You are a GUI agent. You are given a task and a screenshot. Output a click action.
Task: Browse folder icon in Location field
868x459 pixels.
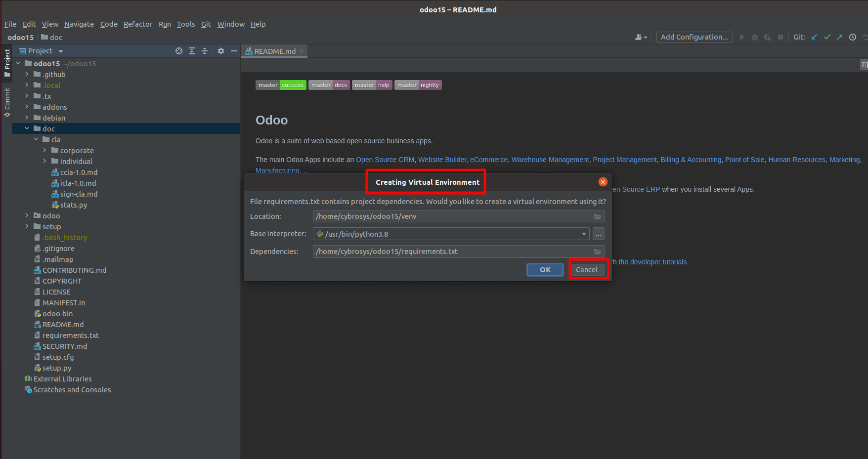598,216
